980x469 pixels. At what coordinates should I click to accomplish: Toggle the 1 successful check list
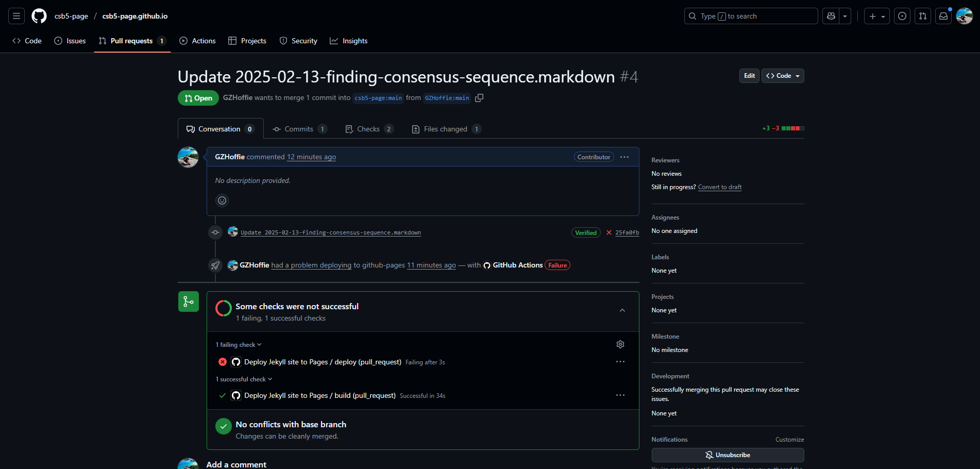coord(244,379)
